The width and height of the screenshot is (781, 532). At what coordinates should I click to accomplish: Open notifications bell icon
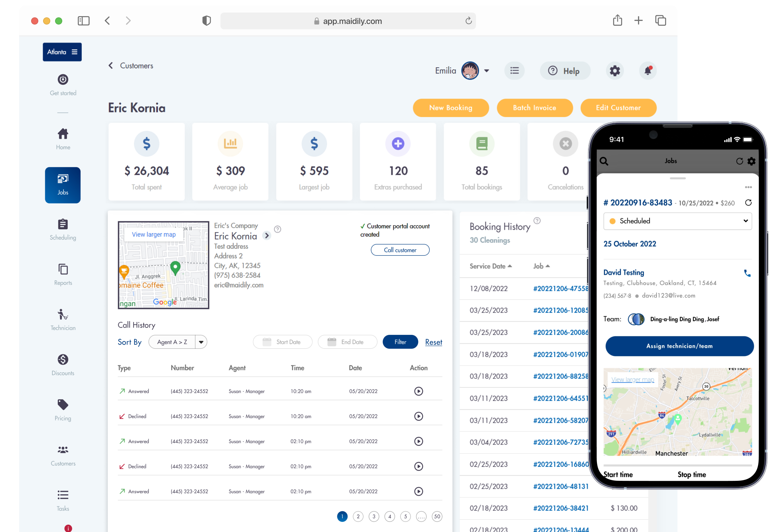[x=648, y=71]
